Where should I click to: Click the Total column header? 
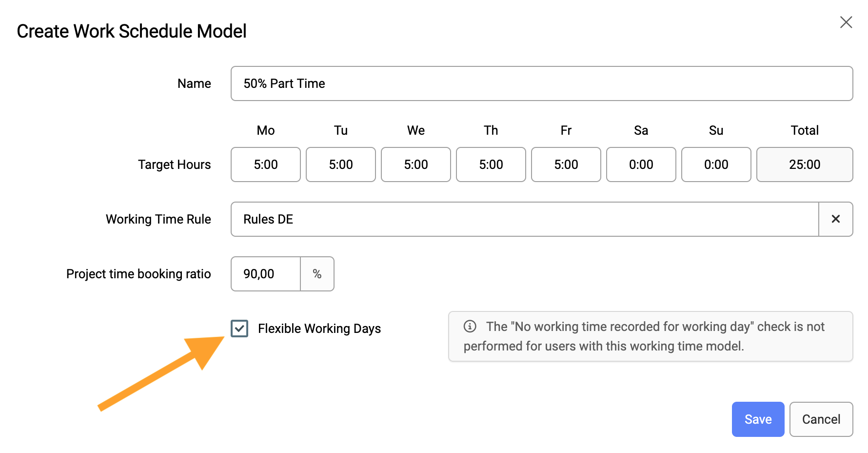805,130
